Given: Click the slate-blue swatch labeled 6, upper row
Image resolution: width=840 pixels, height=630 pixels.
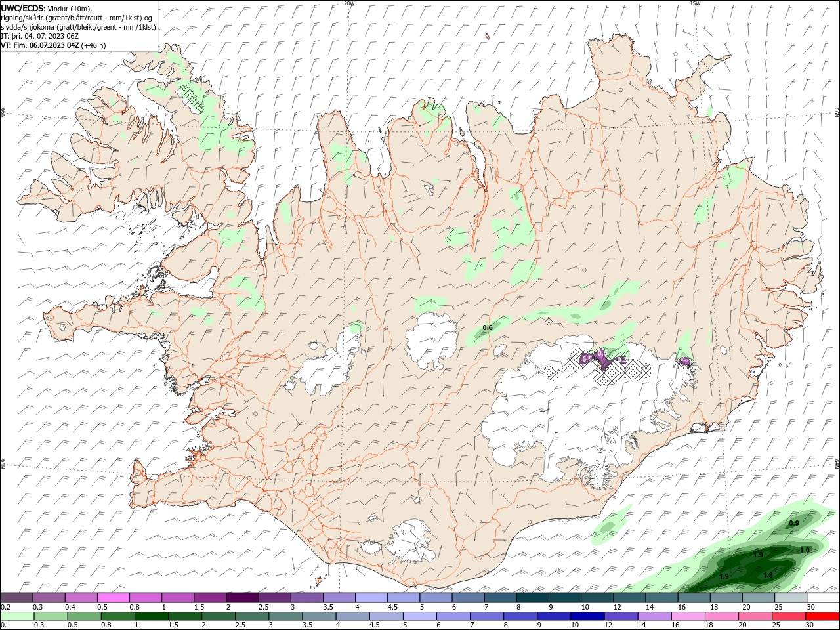Looking at the screenshot, I should [469, 598].
